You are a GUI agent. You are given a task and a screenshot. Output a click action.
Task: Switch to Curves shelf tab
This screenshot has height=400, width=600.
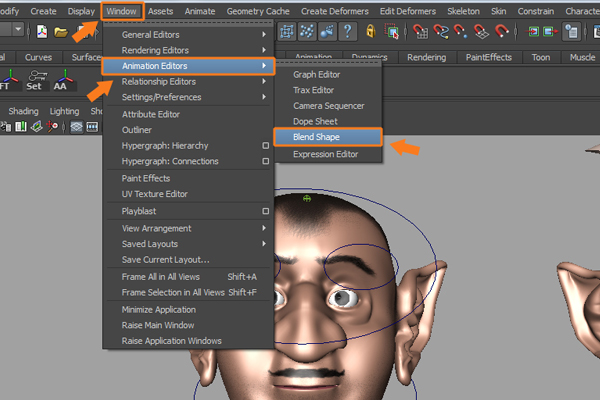[38, 57]
